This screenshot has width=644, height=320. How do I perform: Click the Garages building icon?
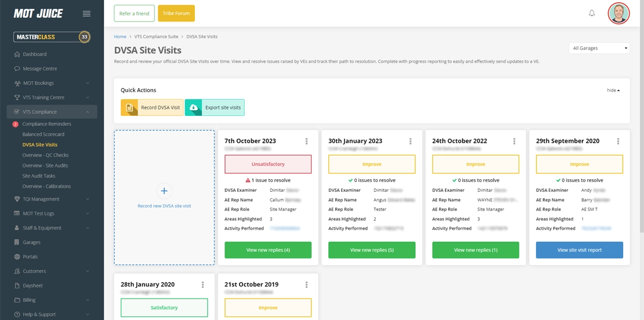17,242
